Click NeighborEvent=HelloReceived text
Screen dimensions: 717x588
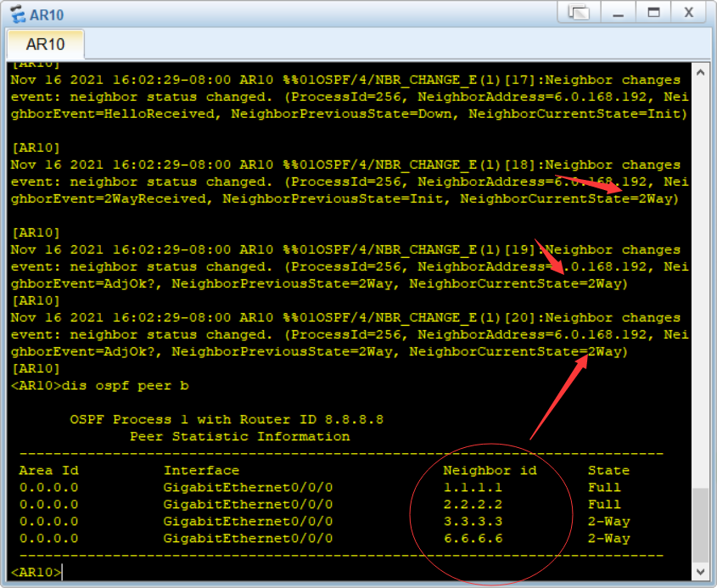click(113, 114)
